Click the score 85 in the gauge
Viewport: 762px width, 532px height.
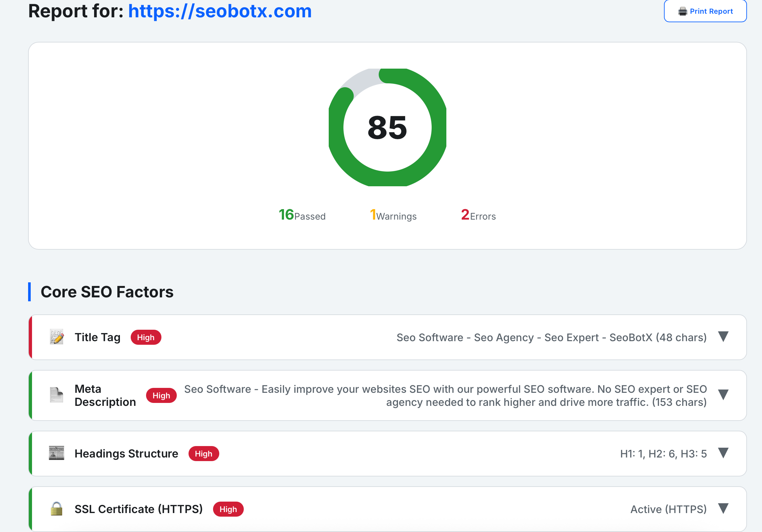[x=387, y=127]
